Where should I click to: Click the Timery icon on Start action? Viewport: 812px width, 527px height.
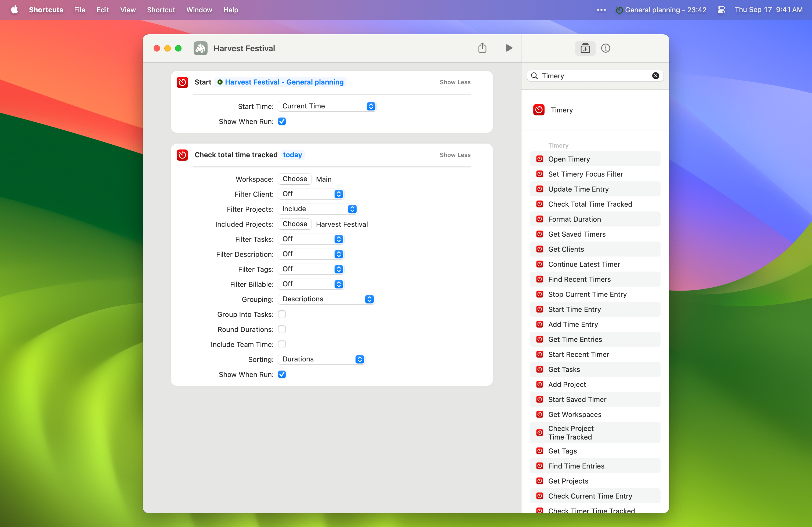(x=182, y=82)
